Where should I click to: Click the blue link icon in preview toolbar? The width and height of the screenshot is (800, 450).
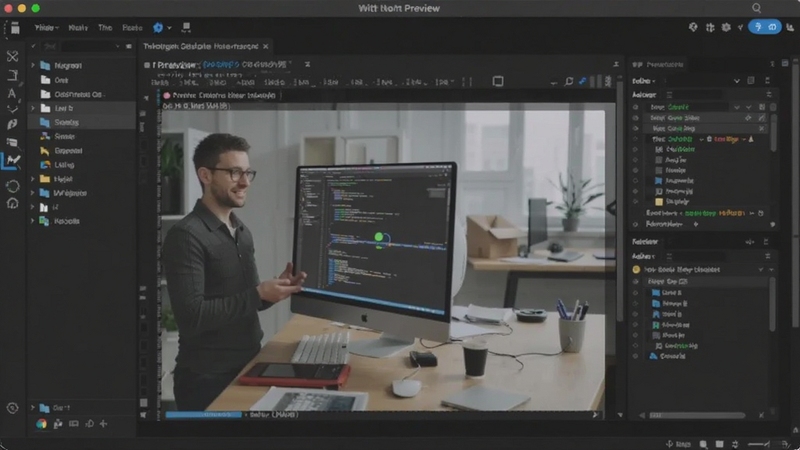583,81
